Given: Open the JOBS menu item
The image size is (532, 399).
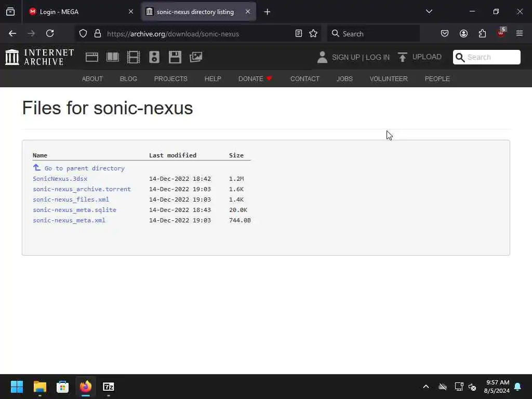Looking at the screenshot, I should click(x=344, y=79).
